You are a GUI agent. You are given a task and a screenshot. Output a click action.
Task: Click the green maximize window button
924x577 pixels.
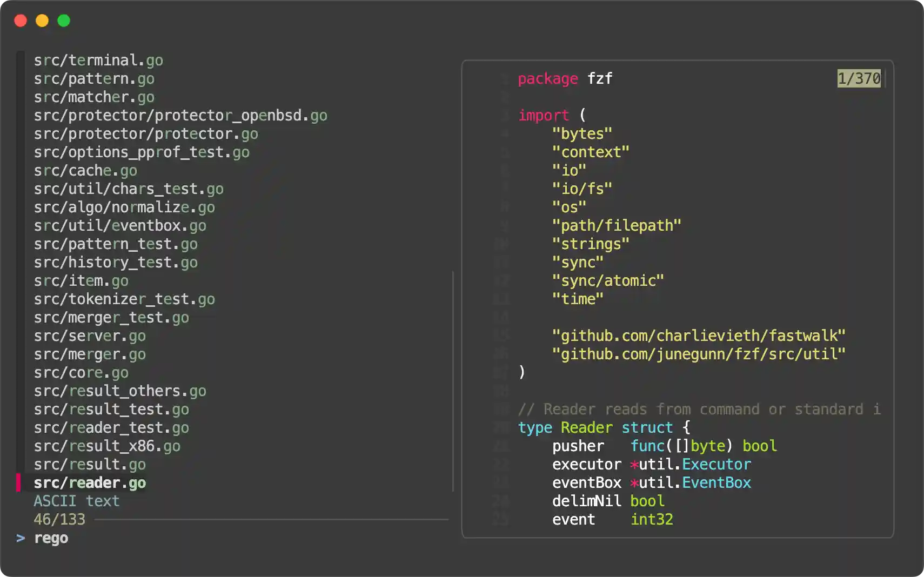click(x=64, y=21)
